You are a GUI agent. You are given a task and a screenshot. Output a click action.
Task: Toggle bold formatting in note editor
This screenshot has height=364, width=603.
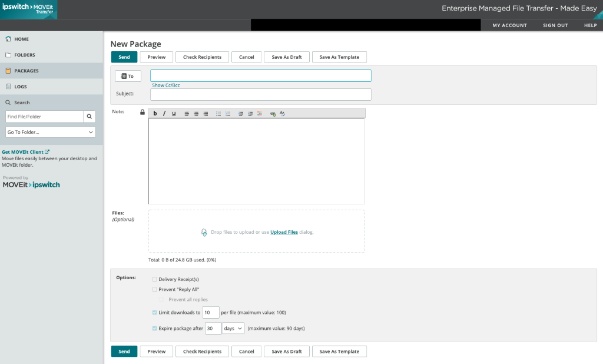coord(155,114)
